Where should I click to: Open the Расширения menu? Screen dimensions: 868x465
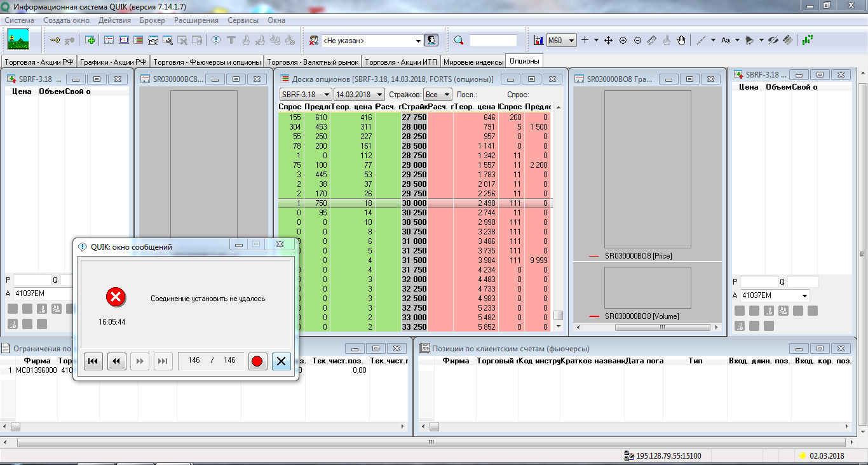point(196,20)
